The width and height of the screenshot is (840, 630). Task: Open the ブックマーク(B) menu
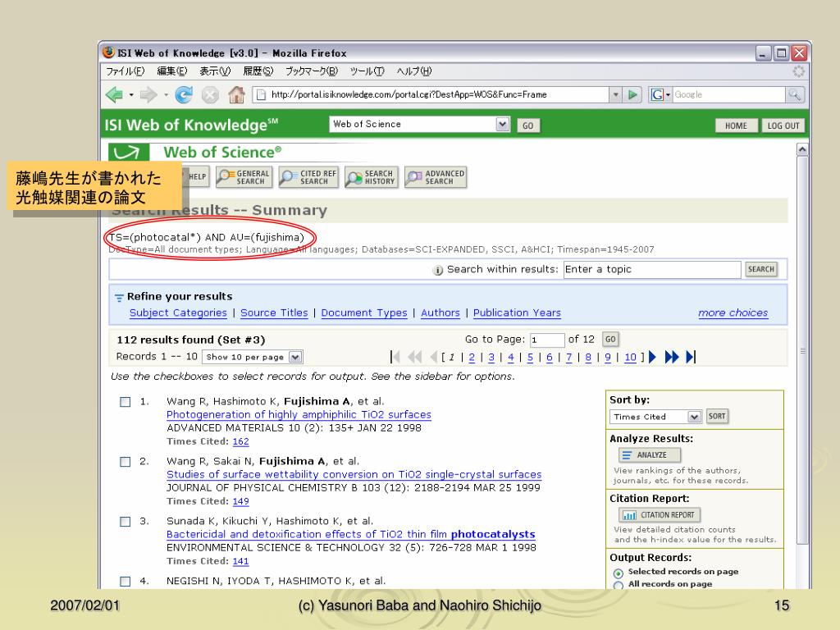311,71
